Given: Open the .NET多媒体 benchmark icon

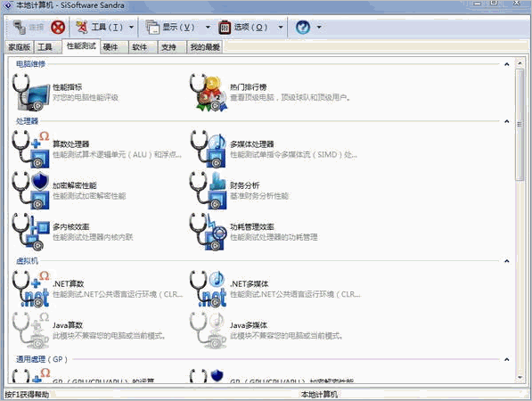Looking at the screenshot, I should [208, 289].
